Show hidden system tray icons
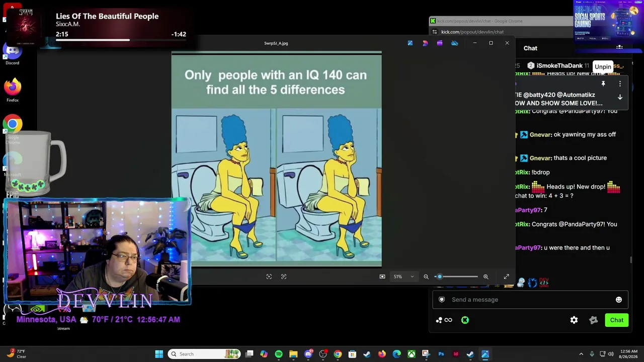Image resolution: width=644 pixels, height=362 pixels. (581, 354)
